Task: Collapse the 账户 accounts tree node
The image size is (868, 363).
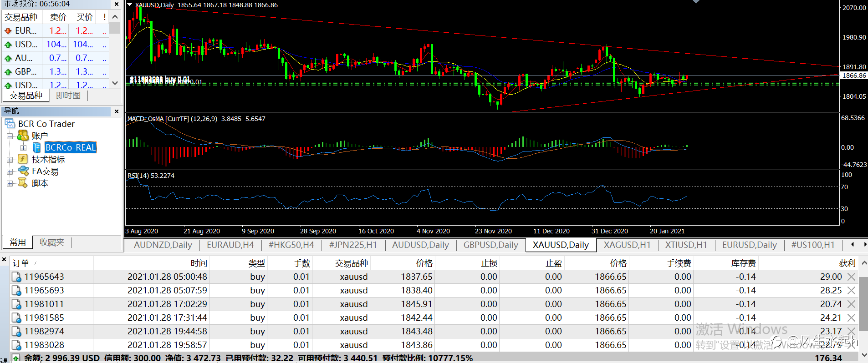Action: pos(10,136)
